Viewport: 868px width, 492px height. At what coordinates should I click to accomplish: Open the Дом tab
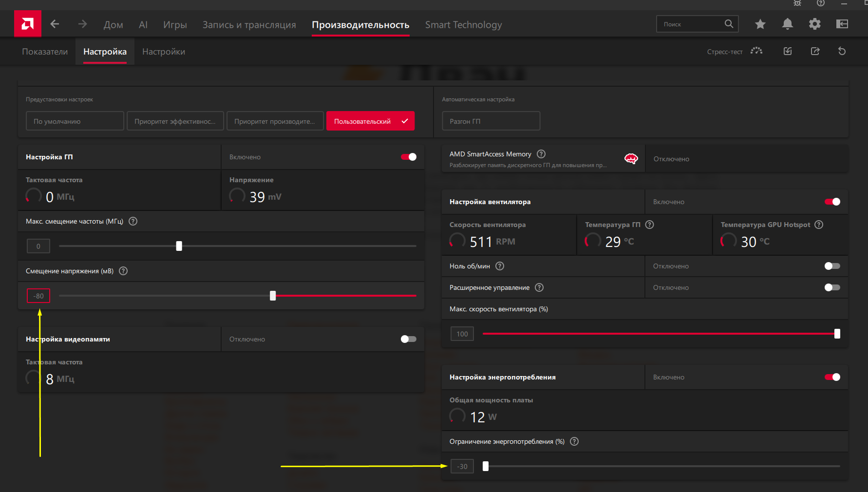pyautogui.click(x=113, y=25)
